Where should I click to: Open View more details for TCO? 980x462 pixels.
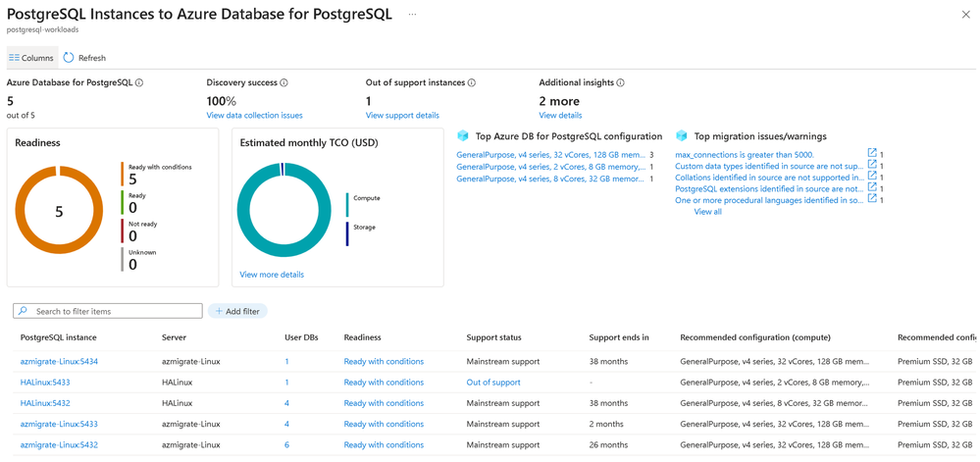[x=272, y=275]
